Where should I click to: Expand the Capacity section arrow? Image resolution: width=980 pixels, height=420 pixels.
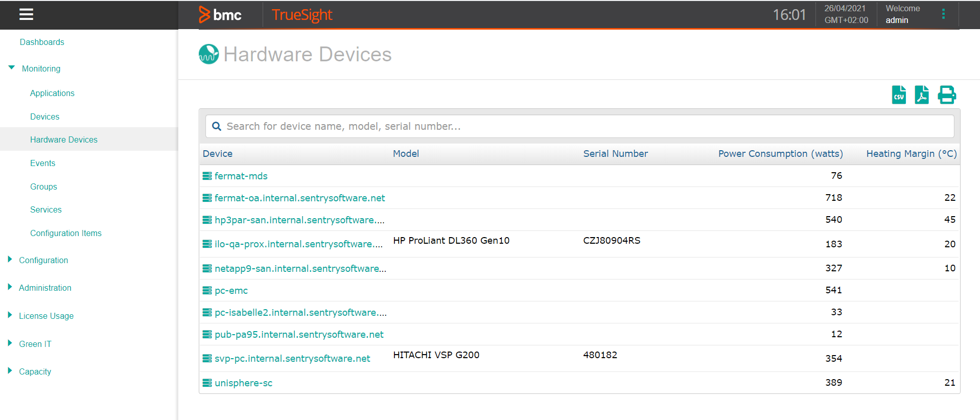[x=10, y=370]
